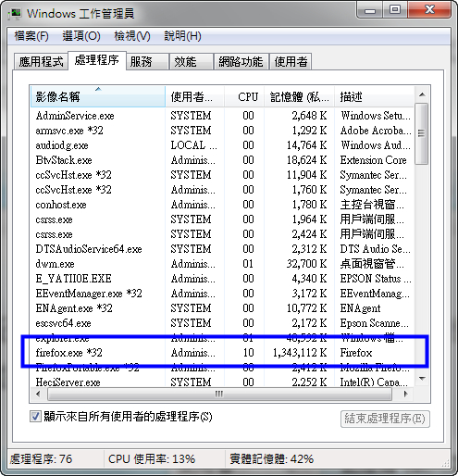This screenshot has width=458, height=476.
Task: Sort by 描述 column header
Action: (x=374, y=97)
